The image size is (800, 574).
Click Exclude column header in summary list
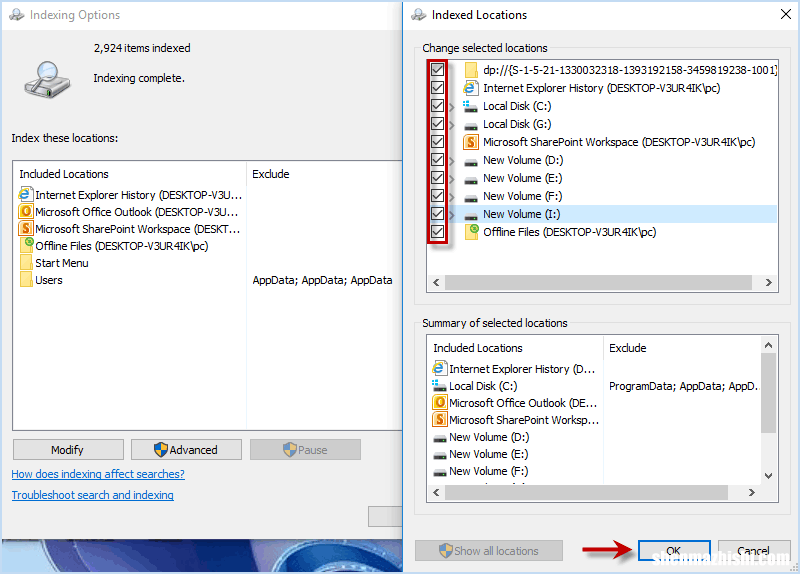click(x=628, y=348)
